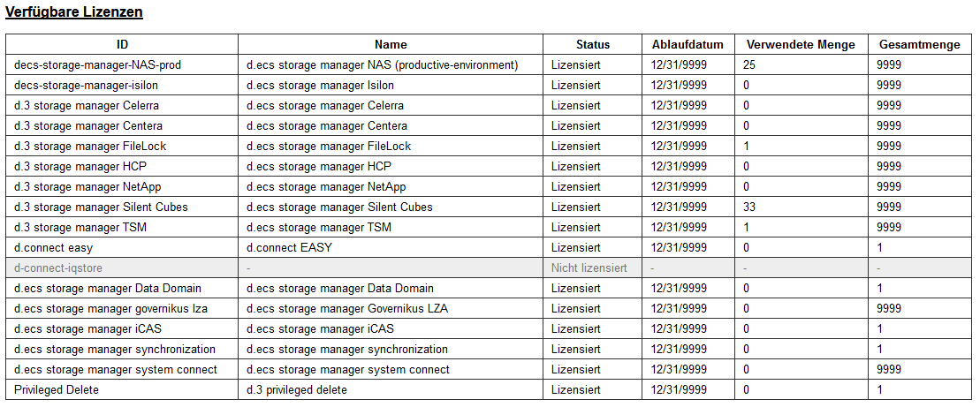This screenshot has width=980, height=407.
Task: Click the Verfügbare Lizenzen heading
Action: click(74, 12)
